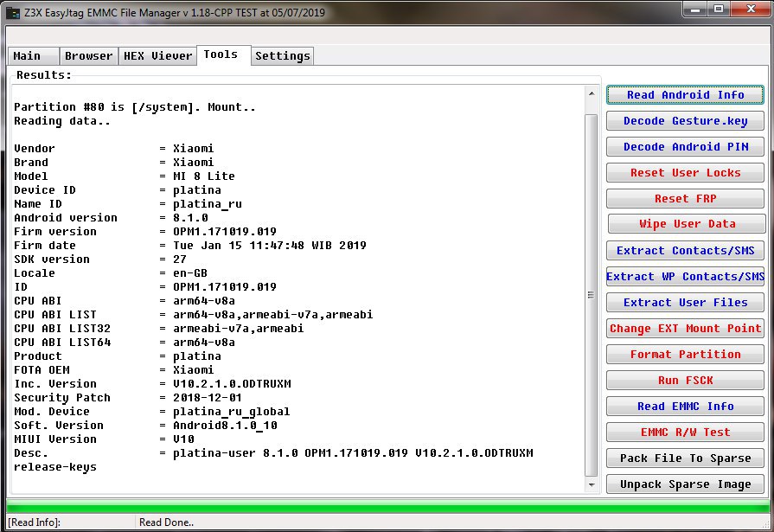Image resolution: width=774 pixels, height=532 pixels.
Task: Click the Locale value 'en-GB'
Action: 190,273
